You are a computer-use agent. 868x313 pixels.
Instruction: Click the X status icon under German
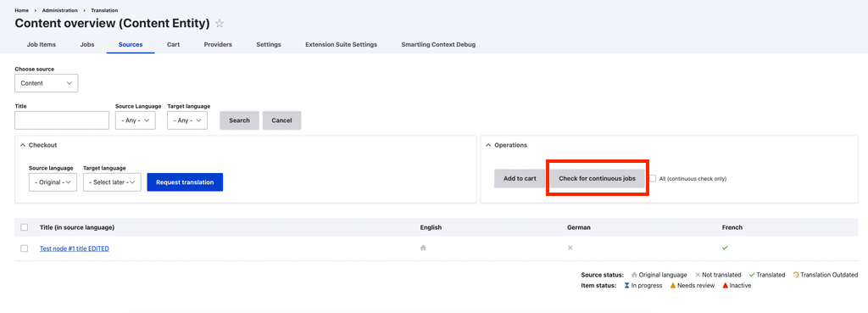570,249
